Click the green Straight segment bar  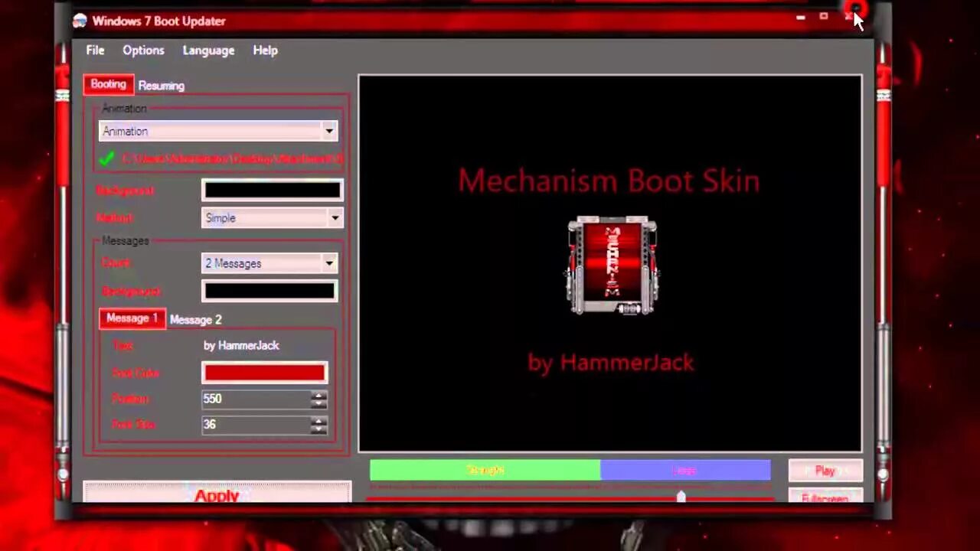[x=485, y=470]
